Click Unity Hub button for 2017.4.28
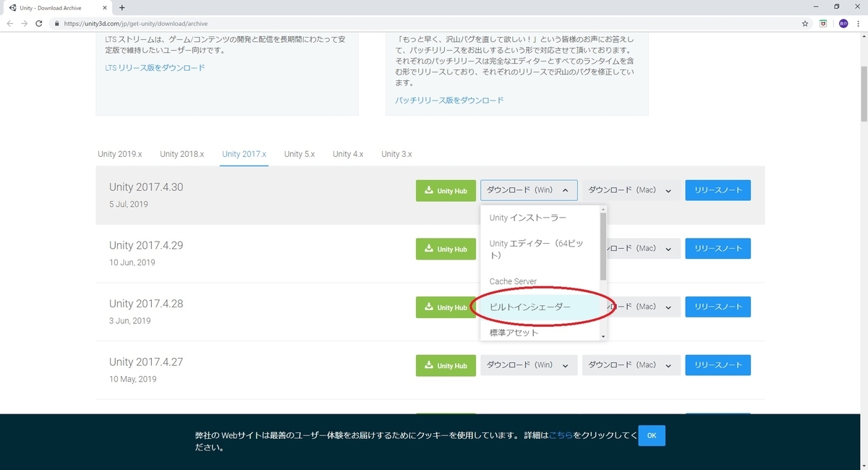 [x=446, y=307]
